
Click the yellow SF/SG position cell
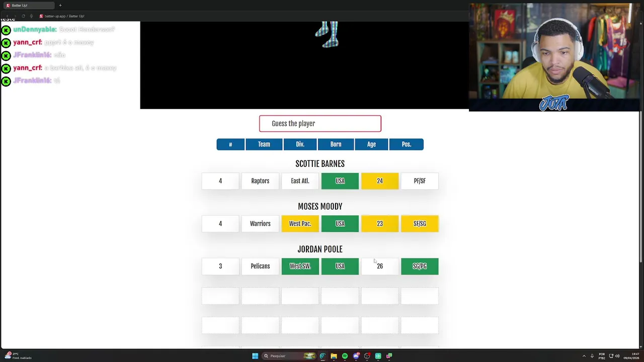click(x=420, y=224)
